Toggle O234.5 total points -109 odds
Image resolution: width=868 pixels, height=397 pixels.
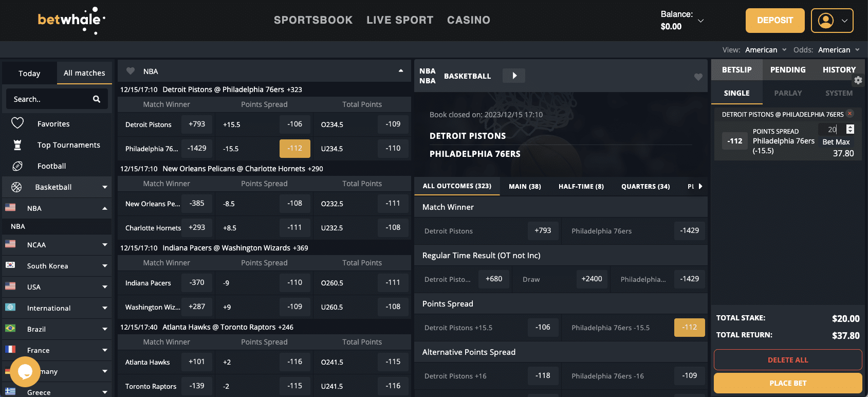[x=393, y=124]
